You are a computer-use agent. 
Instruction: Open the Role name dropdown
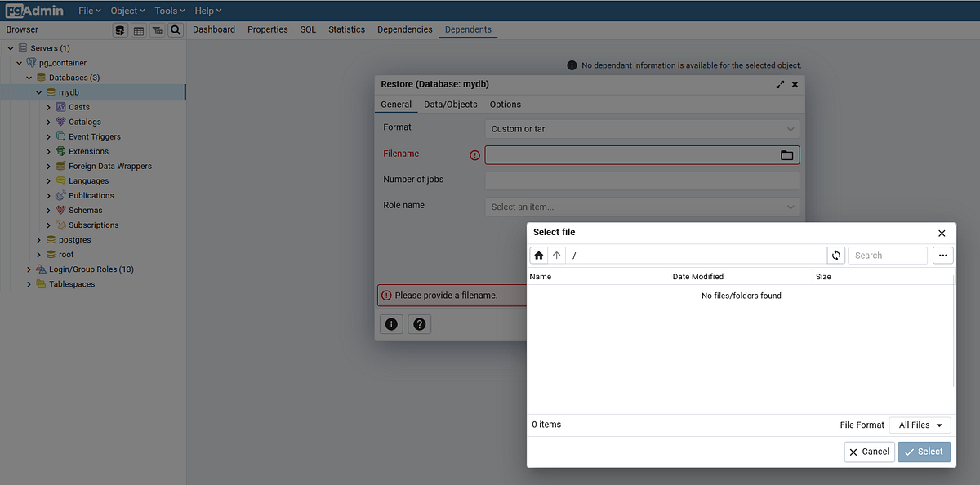(789, 207)
